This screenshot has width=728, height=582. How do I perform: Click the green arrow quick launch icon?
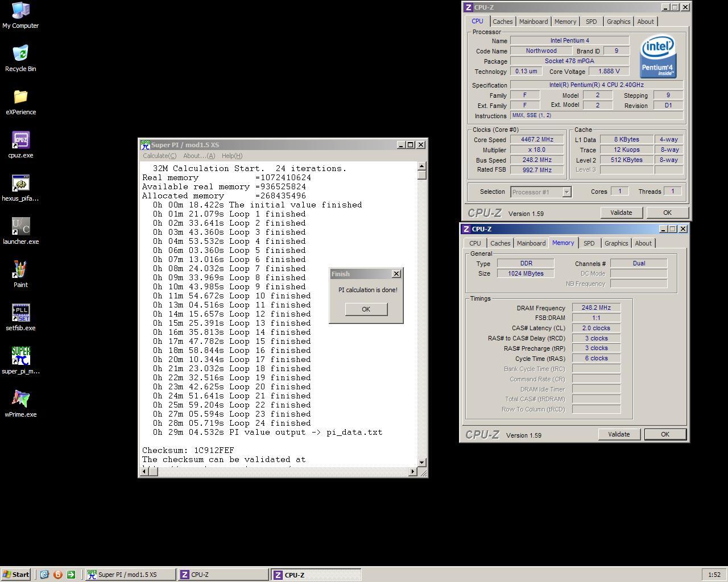click(x=71, y=575)
